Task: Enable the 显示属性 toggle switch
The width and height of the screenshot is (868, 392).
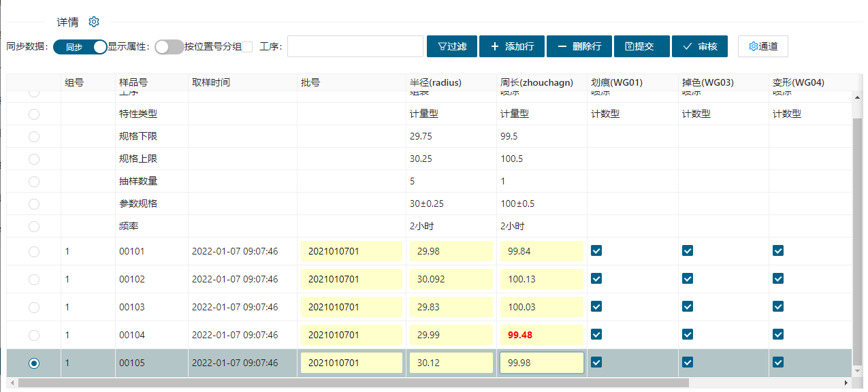Action: 169,47
